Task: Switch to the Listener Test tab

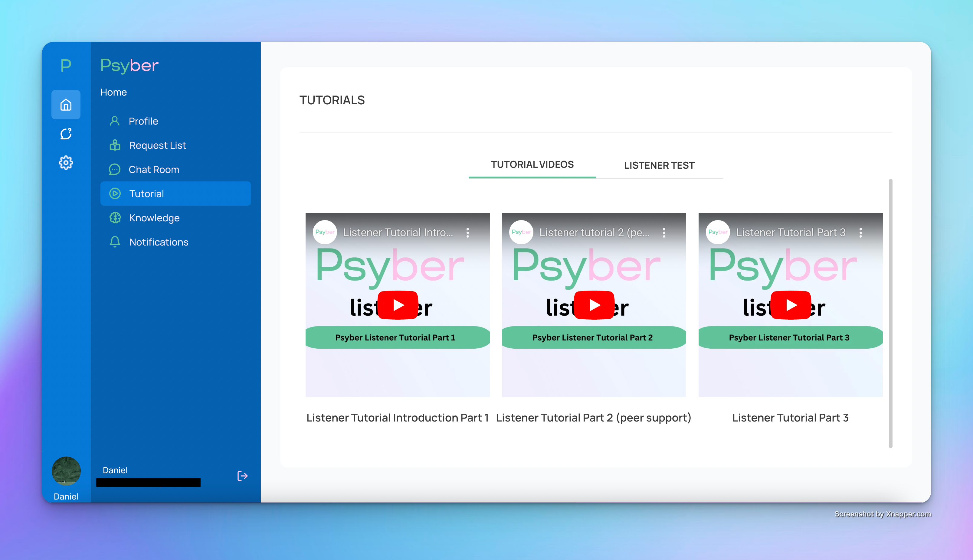Action: click(x=660, y=165)
